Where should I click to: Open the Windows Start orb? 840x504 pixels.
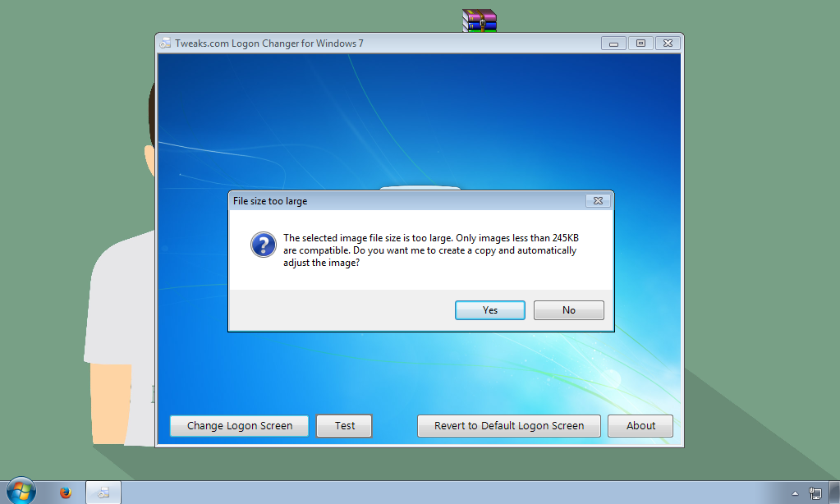[x=21, y=491]
